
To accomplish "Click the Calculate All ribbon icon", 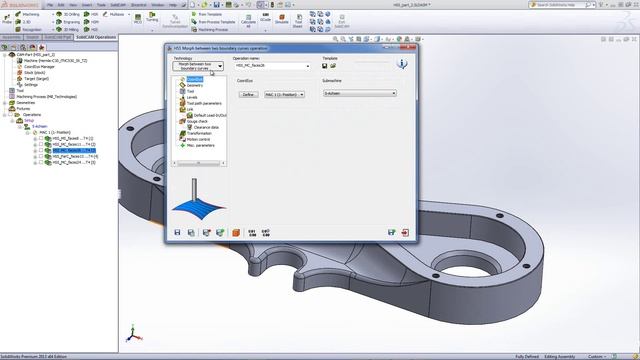I will point(248,21).
